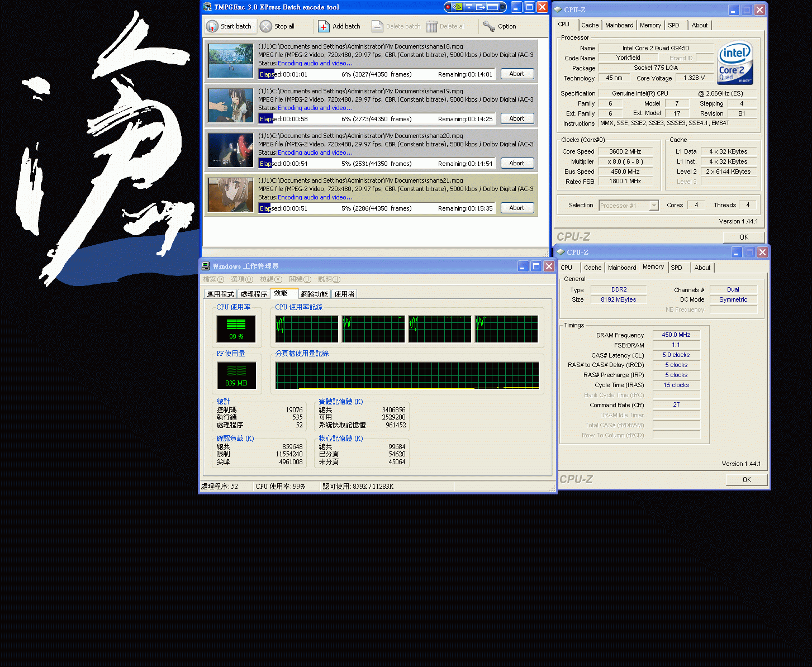Click the 8192 MBytes memory size value

tap(619, 299)
